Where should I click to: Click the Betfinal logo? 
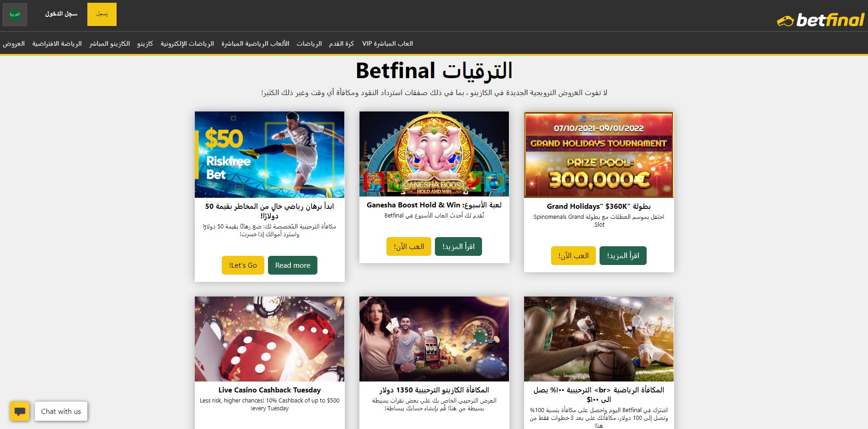pyautogui.click(x=820, y=20)
